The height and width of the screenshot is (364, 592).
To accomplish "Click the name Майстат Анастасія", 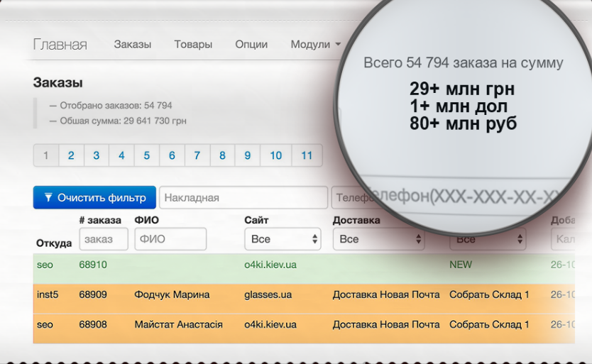I will [178, 325].
